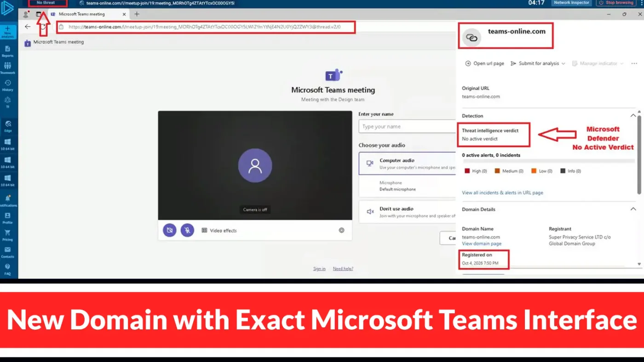
Task: Select the Computer audio option
Action: [x=407, y=164]
